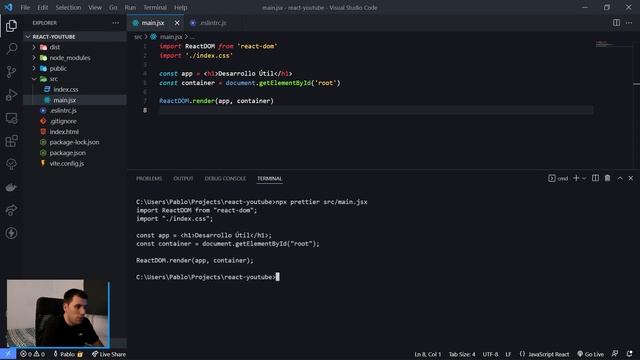
Task: Maximize the terminal panel size chevron
Action: [x=620, y=178]
